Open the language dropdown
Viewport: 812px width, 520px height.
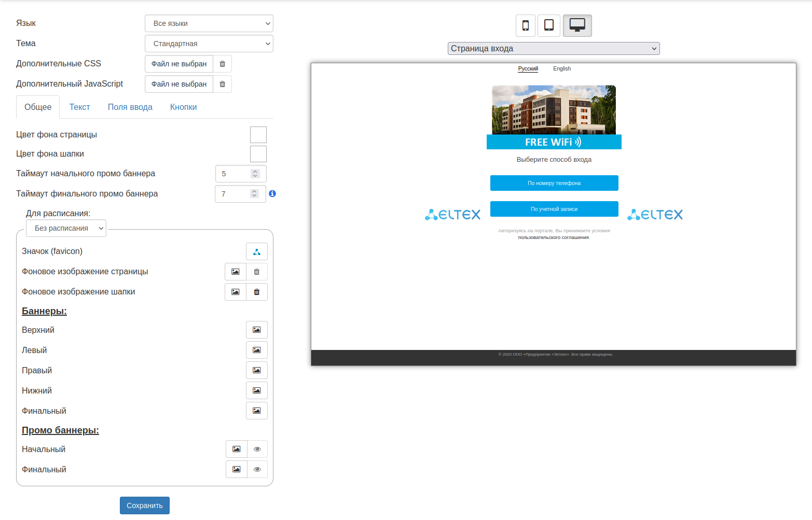(209, 23)
